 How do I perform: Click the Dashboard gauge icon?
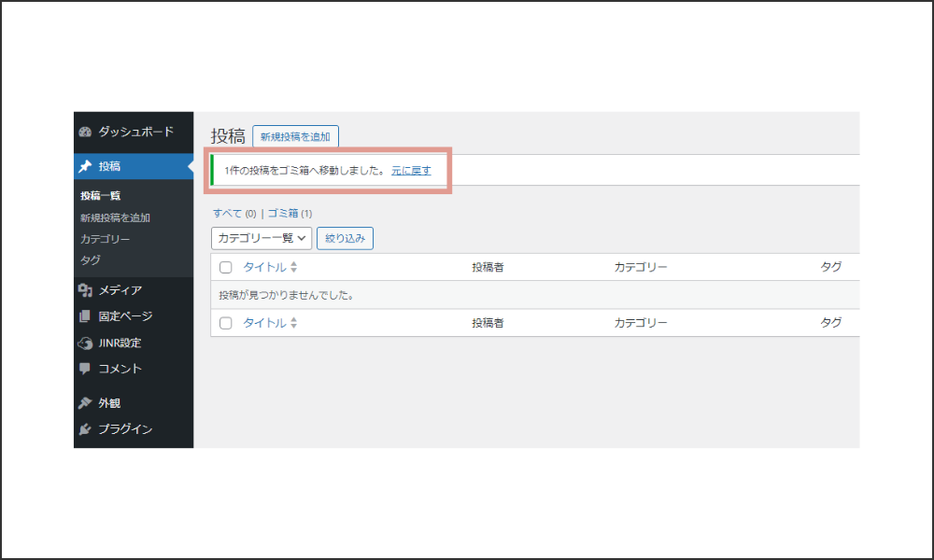tap(85, 132)
